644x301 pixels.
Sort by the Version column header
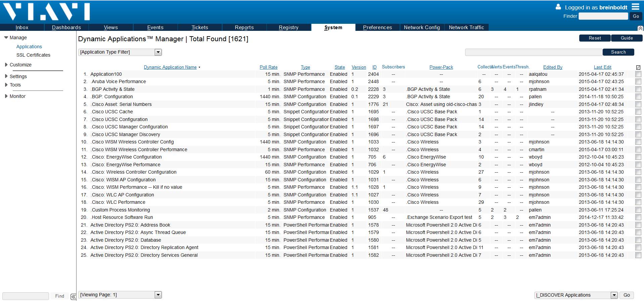[x=359, y=67]
